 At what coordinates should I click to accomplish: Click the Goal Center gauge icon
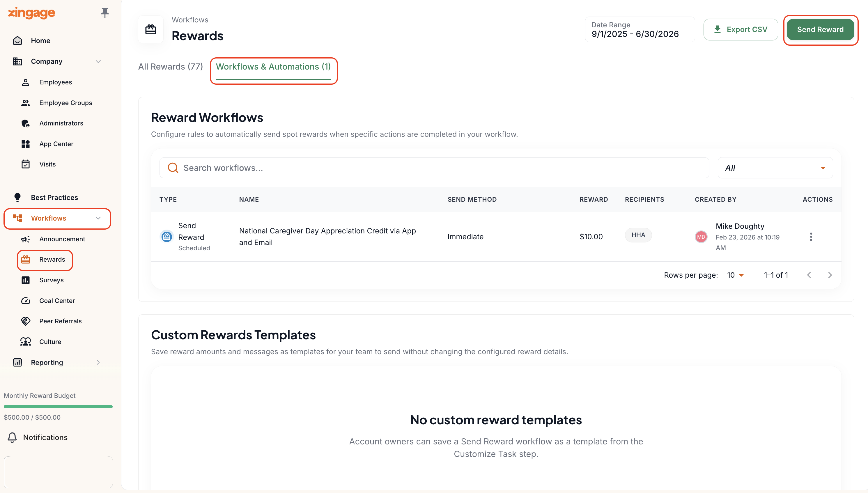[26, 301]
